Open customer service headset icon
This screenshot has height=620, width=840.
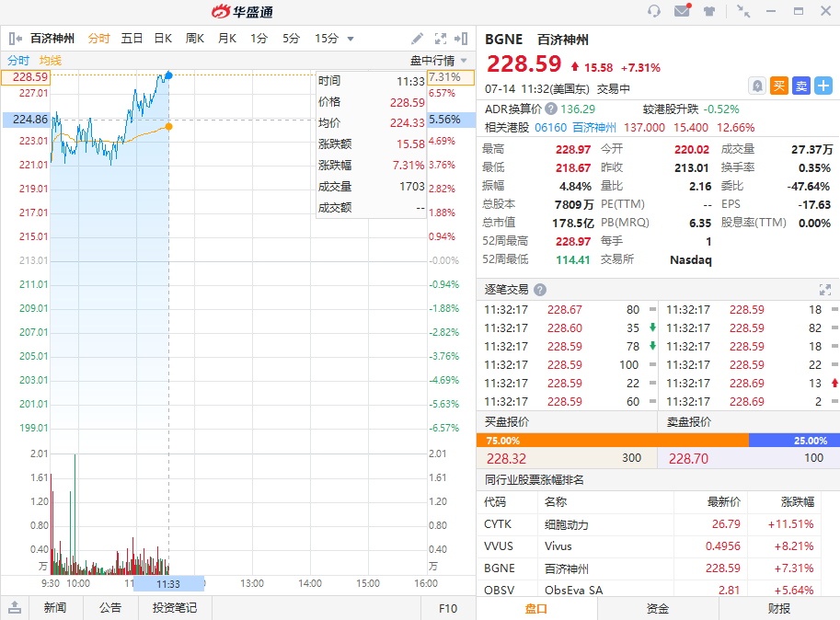click(x=653, y=11)
